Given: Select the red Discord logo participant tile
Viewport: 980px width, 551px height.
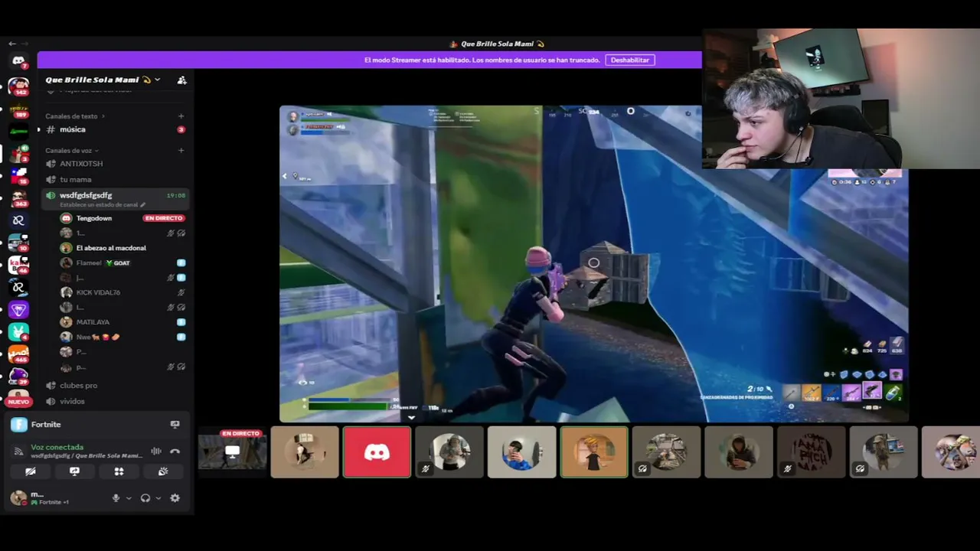Looking at the screenshot, I should click(x=377, y=452).
